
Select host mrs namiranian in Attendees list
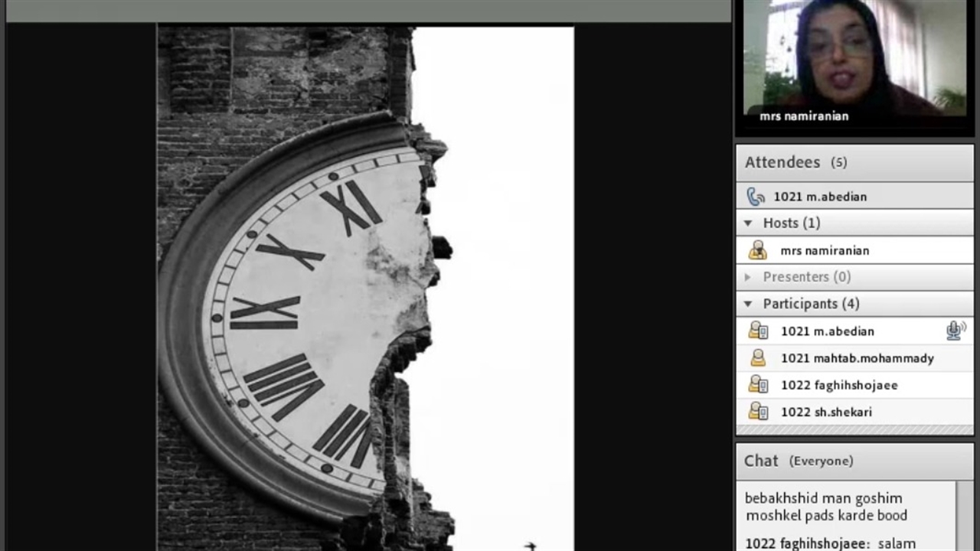(824, 250)
